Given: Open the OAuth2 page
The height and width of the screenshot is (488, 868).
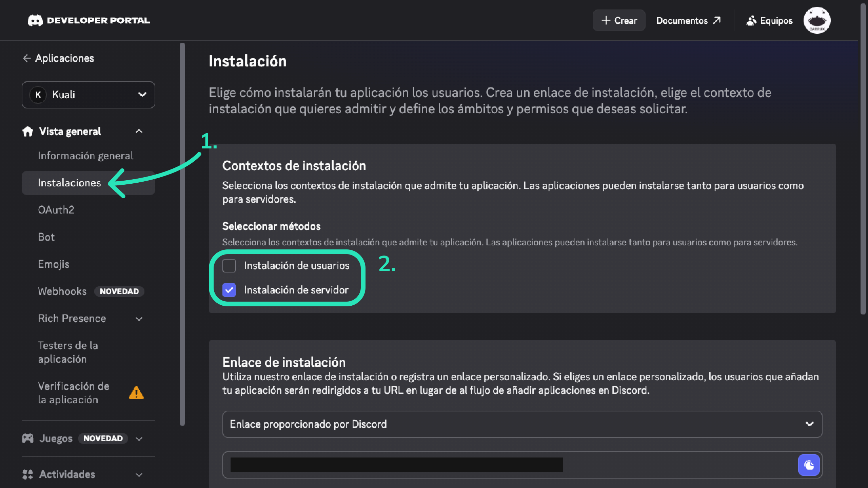Looking at the screenshot, I should 56,210.
